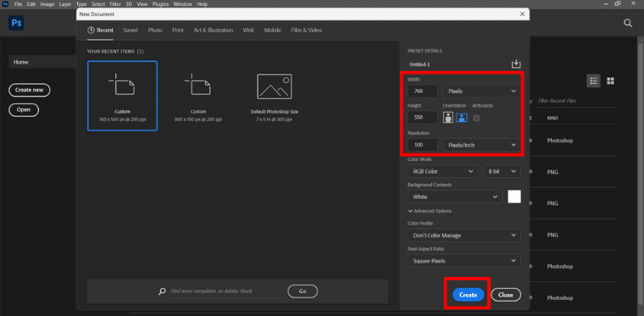
Task: Switch to the Print tab
Action: 178,30
